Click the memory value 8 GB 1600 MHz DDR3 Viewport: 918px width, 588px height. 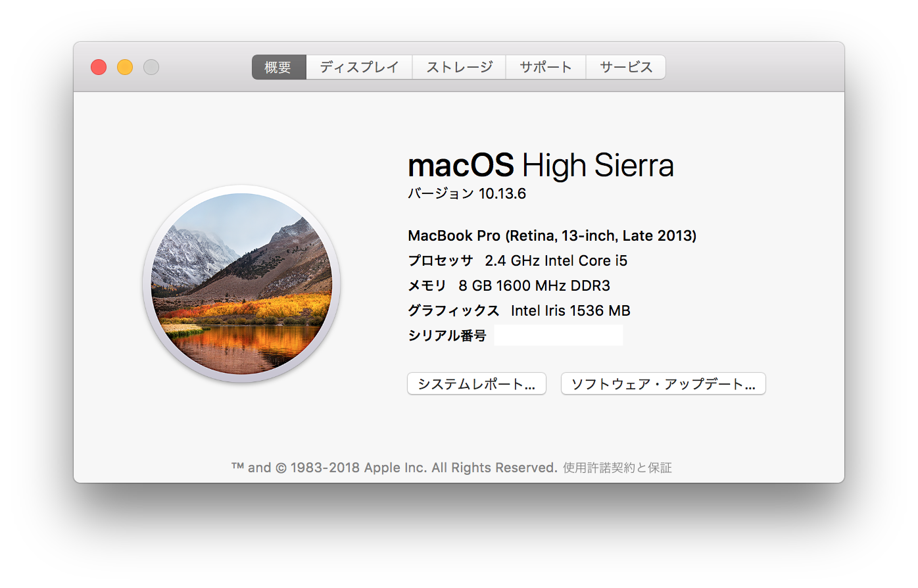pos(535,285)
